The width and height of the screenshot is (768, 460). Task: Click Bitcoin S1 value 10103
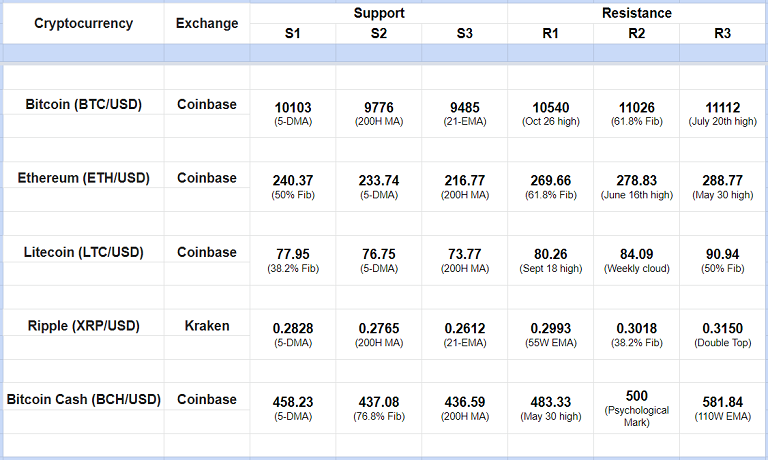point(292,108)
